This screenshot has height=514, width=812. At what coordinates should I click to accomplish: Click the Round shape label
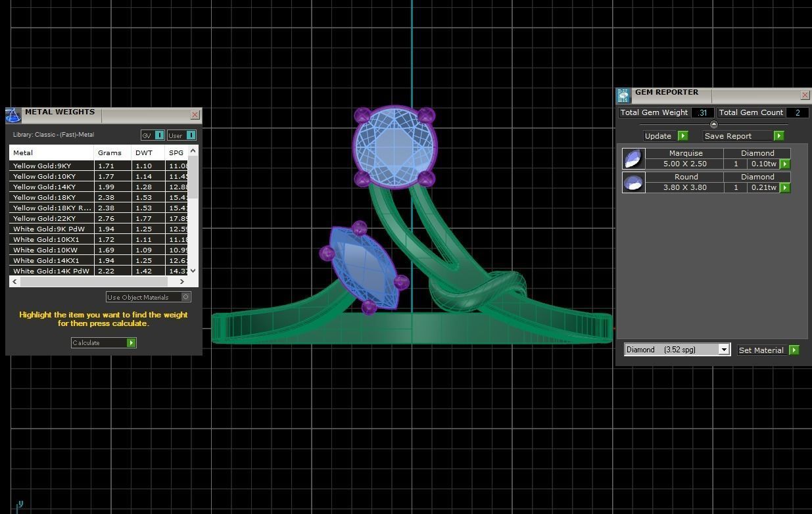point(685,177)
